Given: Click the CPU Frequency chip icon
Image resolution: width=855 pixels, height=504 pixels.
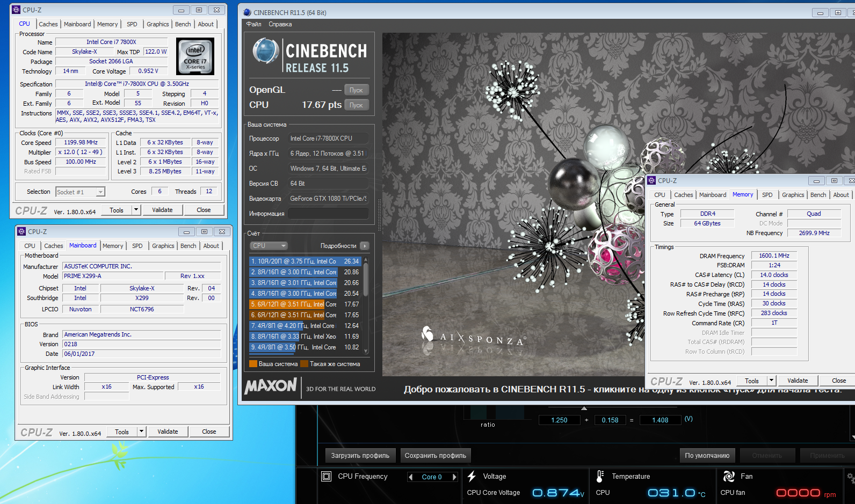Looking at the screenshot, I should click(326, 476).
